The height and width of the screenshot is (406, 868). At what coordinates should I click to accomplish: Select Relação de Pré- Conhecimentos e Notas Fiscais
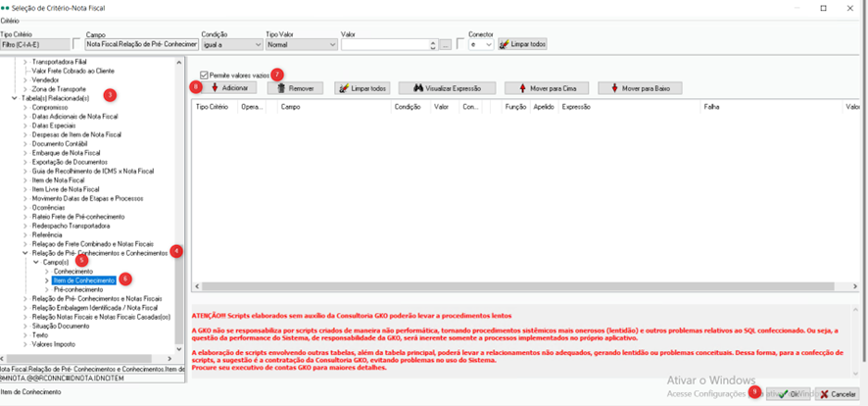pos(97,298)
